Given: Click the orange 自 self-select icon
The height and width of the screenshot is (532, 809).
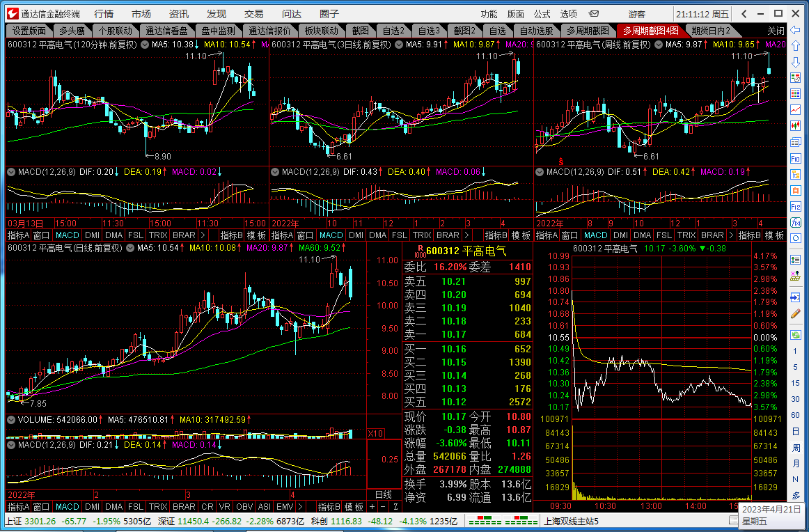Looking at the screenshot, I should (795, 190).
